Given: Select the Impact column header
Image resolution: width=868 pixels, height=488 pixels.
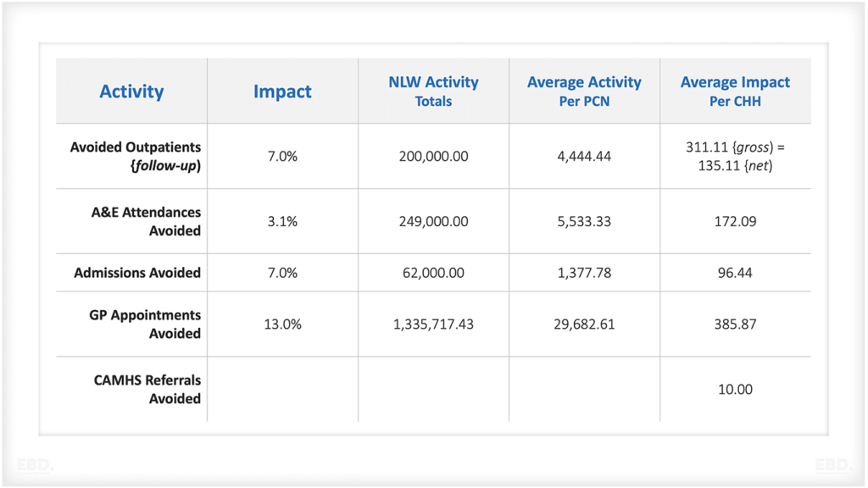Looking at the screenshot, I should 282,91.
